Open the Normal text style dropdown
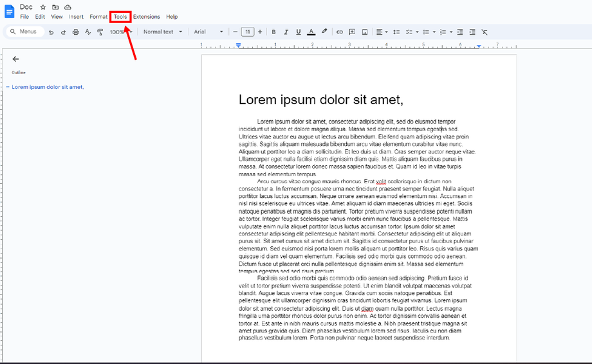This screenshot has height=364, width=592. [162, 32]
